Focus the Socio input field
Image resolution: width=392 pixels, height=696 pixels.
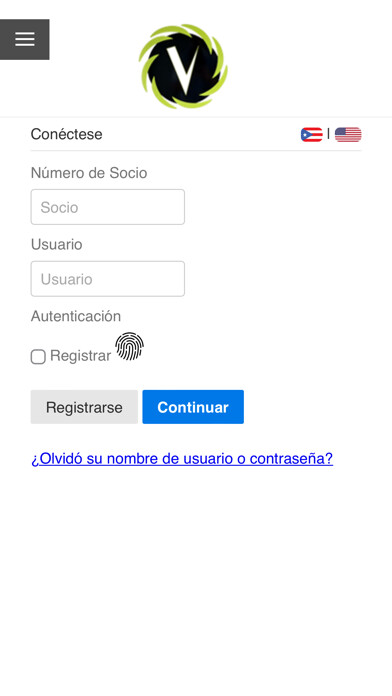(108, 207)
